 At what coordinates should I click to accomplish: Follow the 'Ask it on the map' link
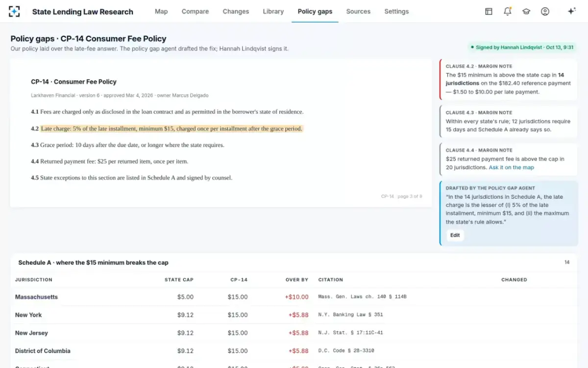(x=512, y=167)
